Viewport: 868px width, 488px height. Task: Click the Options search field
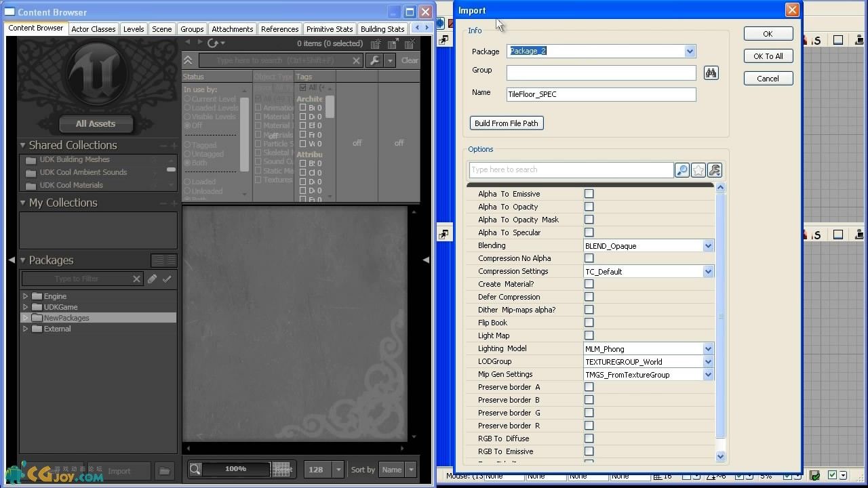(x=571, y=170)
